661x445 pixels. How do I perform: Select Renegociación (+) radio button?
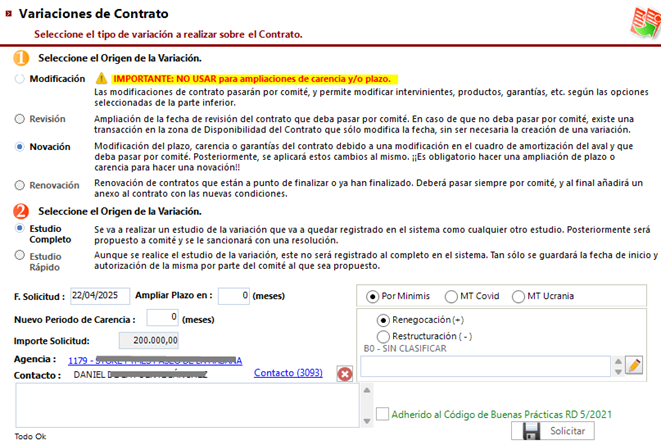[383, 321]
